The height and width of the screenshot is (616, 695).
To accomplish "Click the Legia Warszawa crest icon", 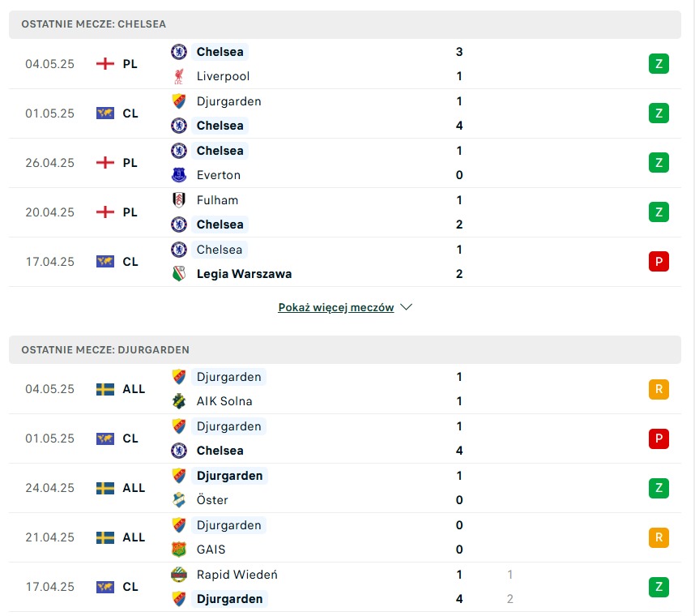I will click(179, 274).
